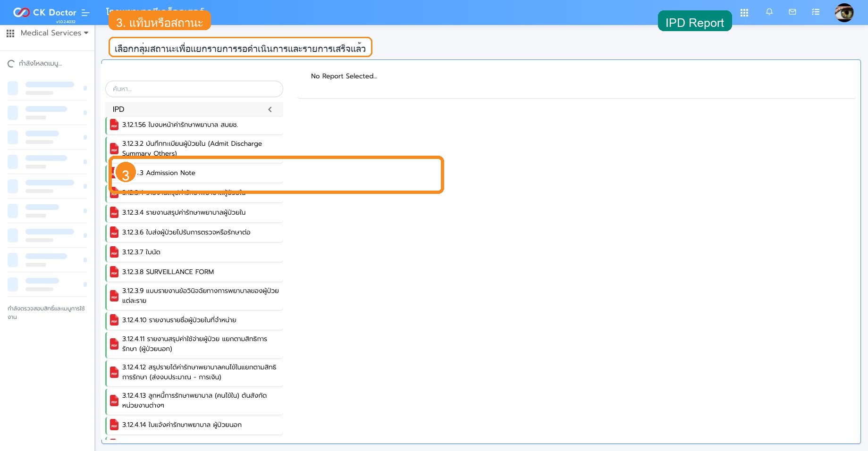868x451 pixels.
Task: Click PDF icon for report 3.12.4.13
Action: pos(114,401)
